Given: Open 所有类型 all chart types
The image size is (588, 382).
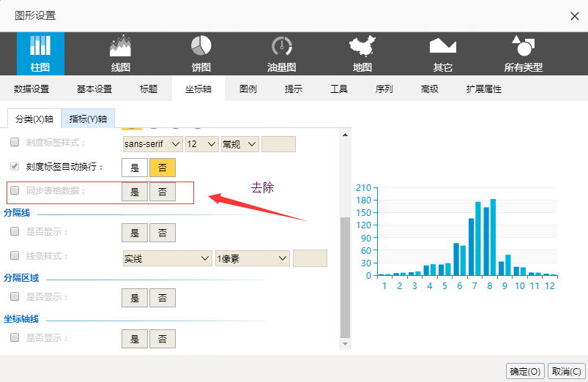Looking at the screenshot, I should [x=524, y=53].
